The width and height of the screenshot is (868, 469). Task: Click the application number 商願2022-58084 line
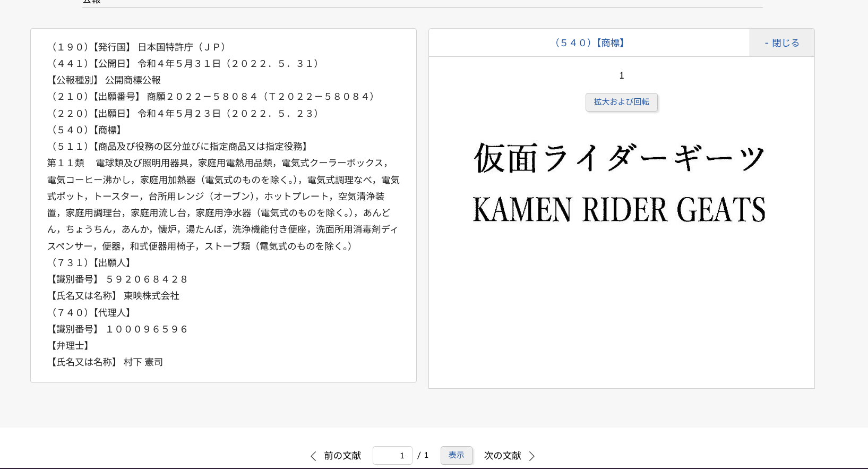(212, 97)
